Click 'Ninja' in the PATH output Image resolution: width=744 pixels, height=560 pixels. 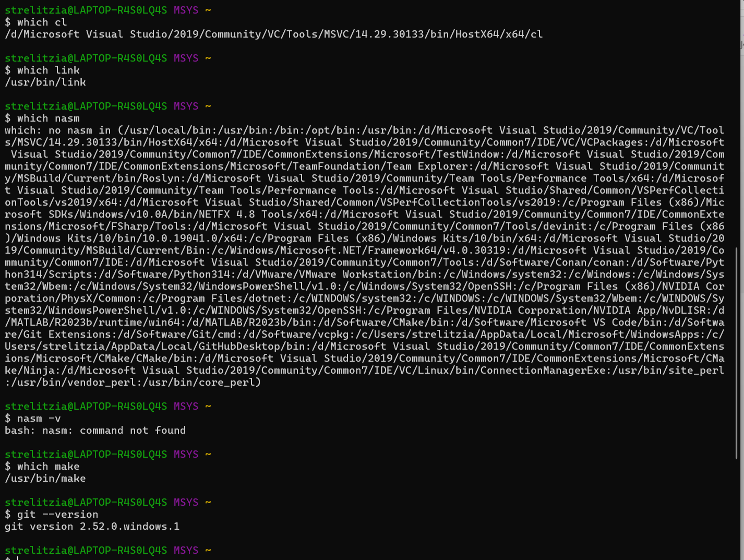[39, 370]
